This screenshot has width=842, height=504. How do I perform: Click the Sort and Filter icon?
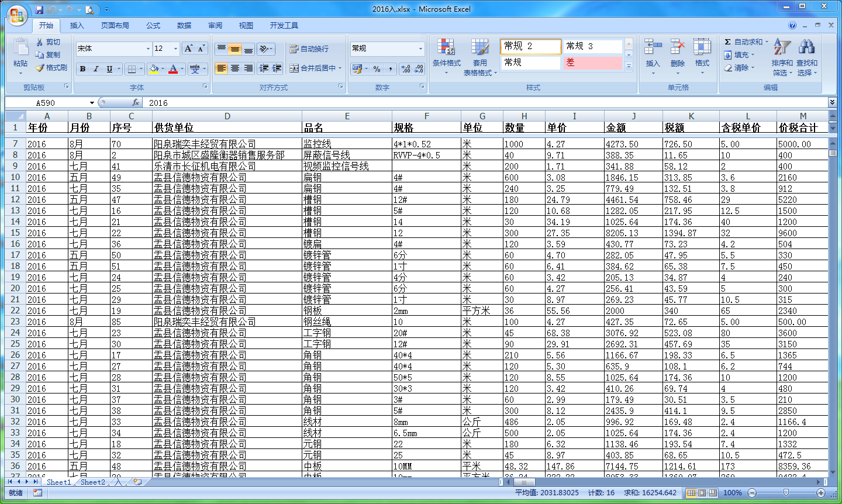782,49
